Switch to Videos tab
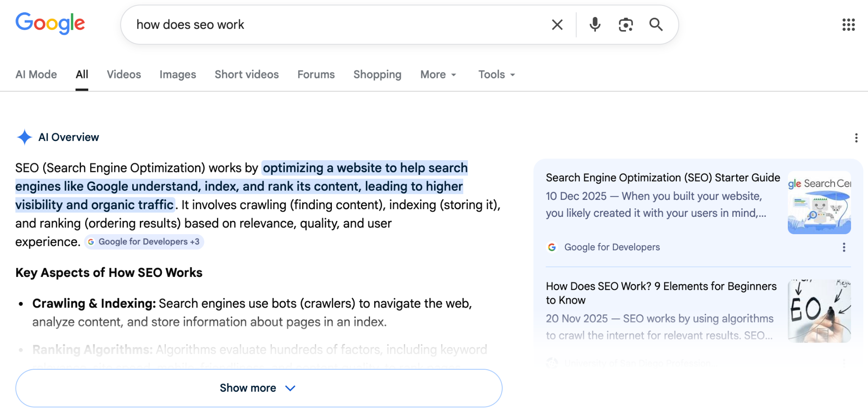868x415 pixels. pyautogui.click(x=124, y=75)
